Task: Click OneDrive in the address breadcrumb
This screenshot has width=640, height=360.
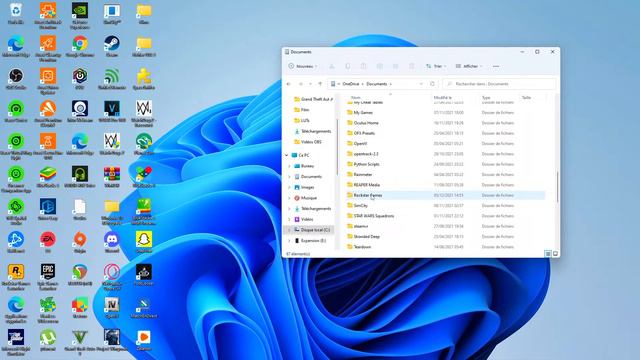Action: click(x=351, y=84)
